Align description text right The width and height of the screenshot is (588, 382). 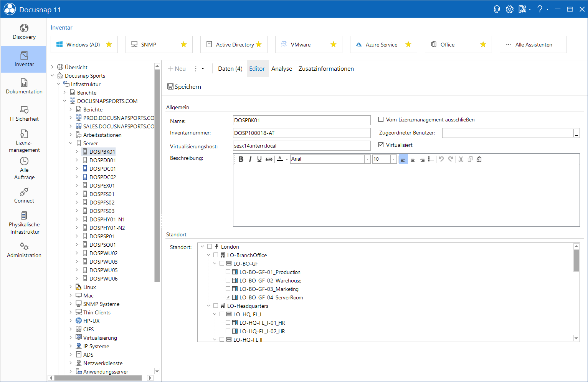coord(422,159)
